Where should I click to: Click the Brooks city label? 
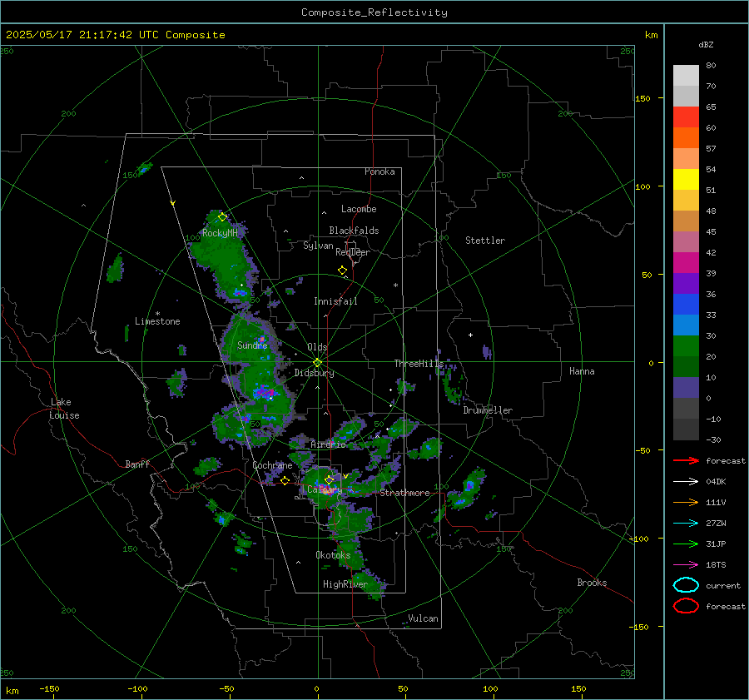click(x=592, y=583)
